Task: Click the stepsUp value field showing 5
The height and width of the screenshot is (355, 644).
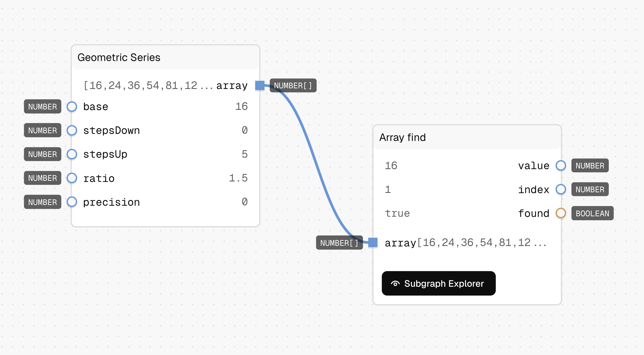Action: click(x=244, y=154)
